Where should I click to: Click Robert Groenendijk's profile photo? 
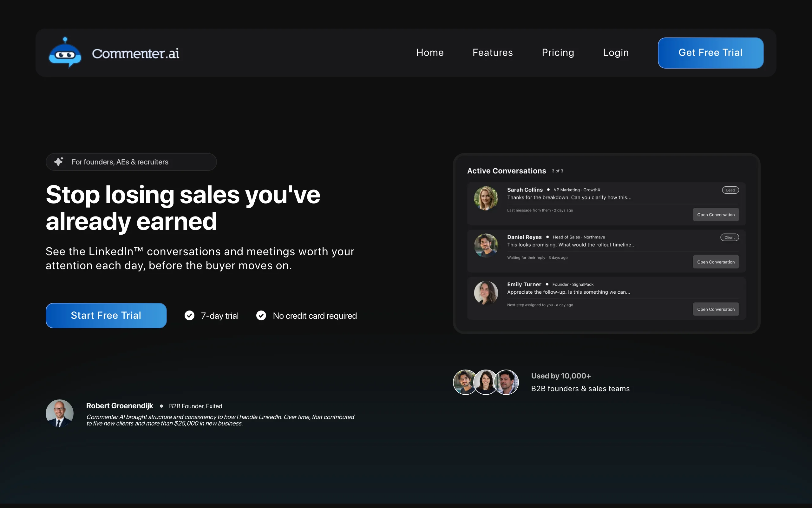[59, 414]
